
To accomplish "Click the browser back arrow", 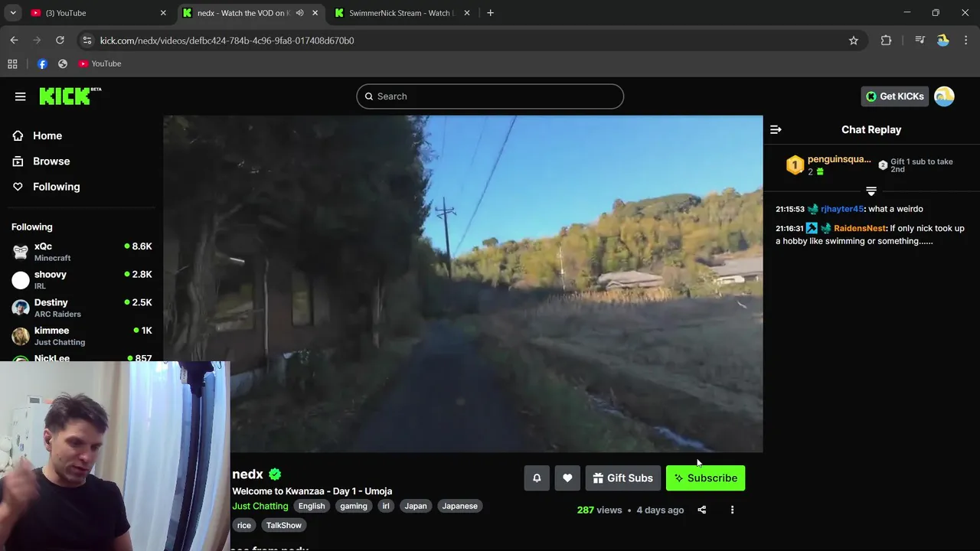I will [x=14, y=41].
